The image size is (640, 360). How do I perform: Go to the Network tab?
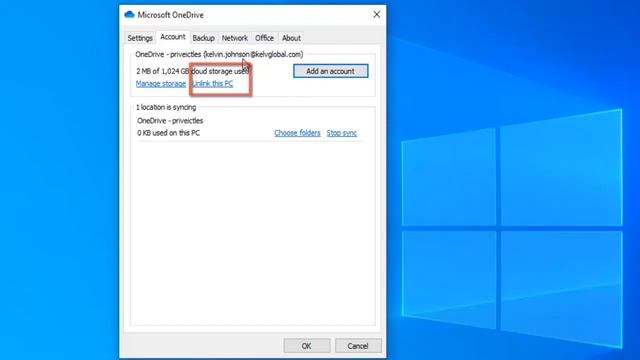pos(235,38)
